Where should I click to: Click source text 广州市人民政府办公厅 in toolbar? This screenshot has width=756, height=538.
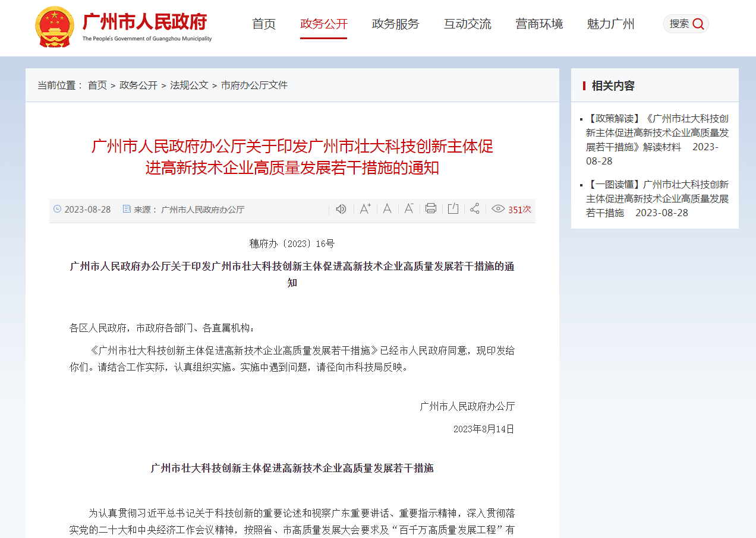coord(203,210)
